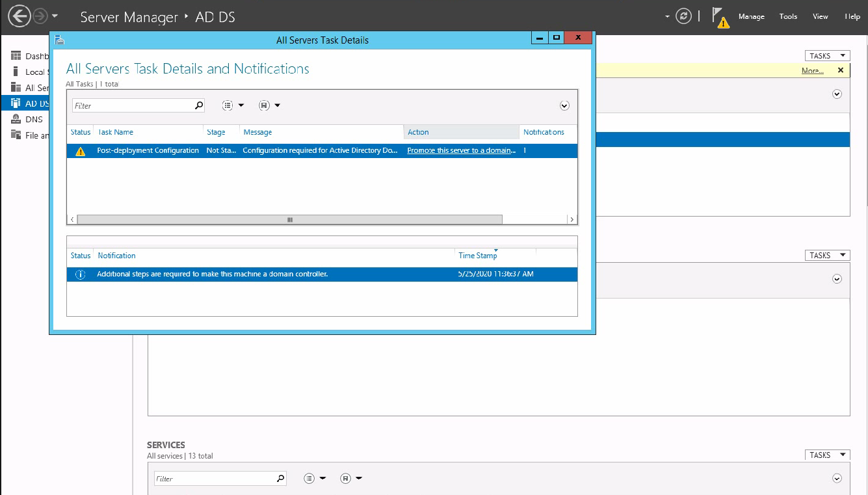The width and height of the screenshot is (868, 495).
Task: Open top TASKS dropdown in Servers section
Action: (827, 56)
